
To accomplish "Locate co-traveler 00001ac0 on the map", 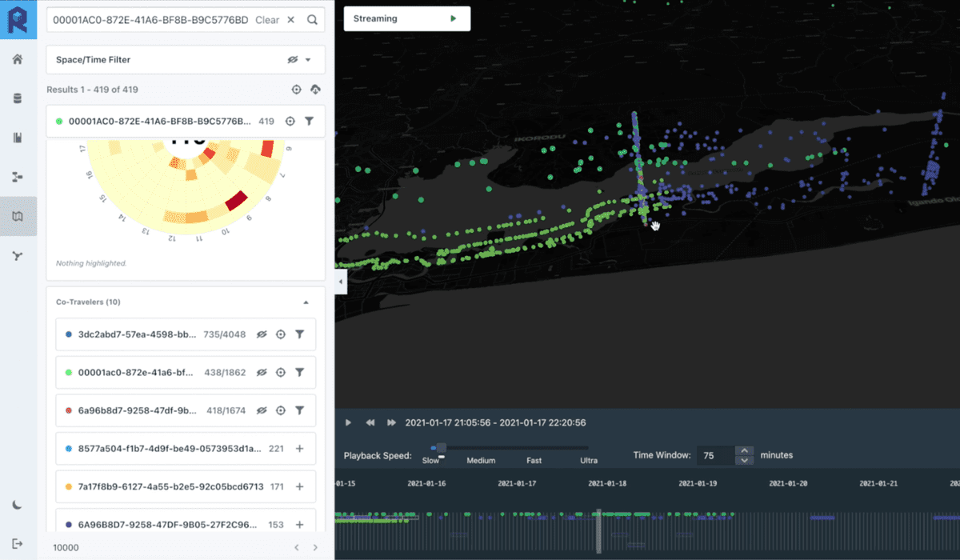I will 281,372.
